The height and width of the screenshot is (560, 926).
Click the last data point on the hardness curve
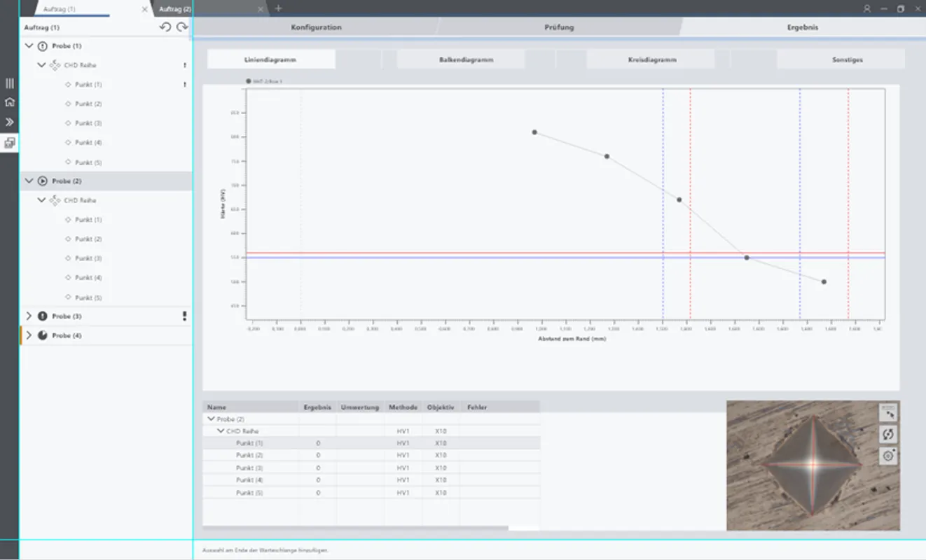pos(824,281)
